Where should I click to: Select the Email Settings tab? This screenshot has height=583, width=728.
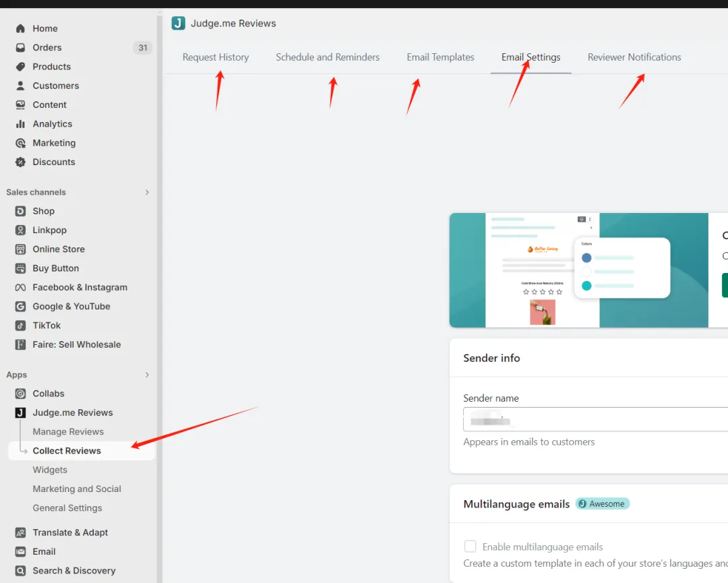530,57
